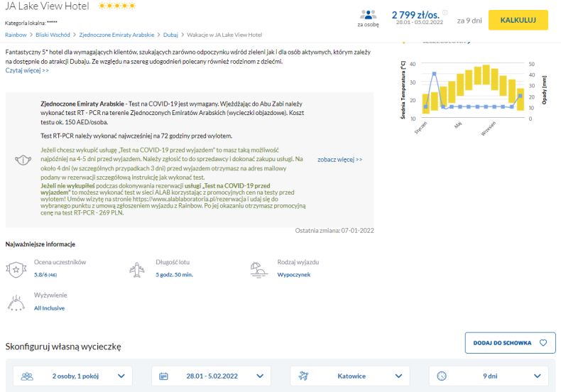Click the yellow KALKULUJ button
The width and height of the screenshot is (561, 392).
click(x=518, y=20)
